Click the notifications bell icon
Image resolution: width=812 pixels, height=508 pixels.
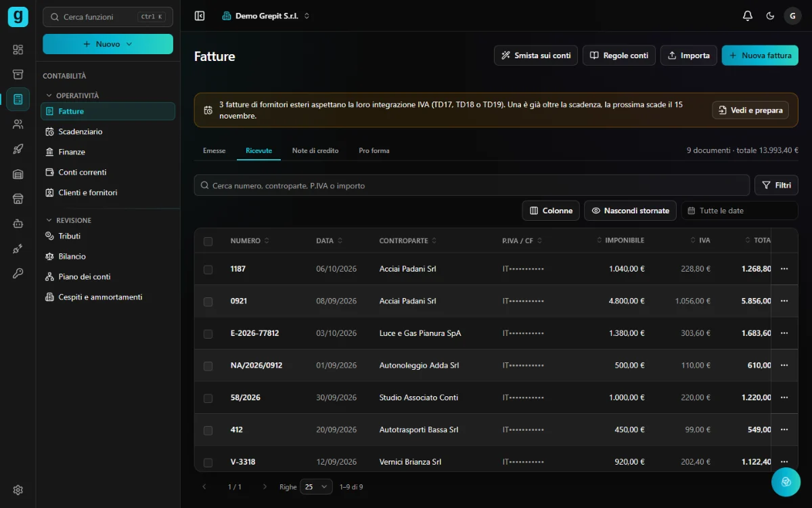pos(748,16)
